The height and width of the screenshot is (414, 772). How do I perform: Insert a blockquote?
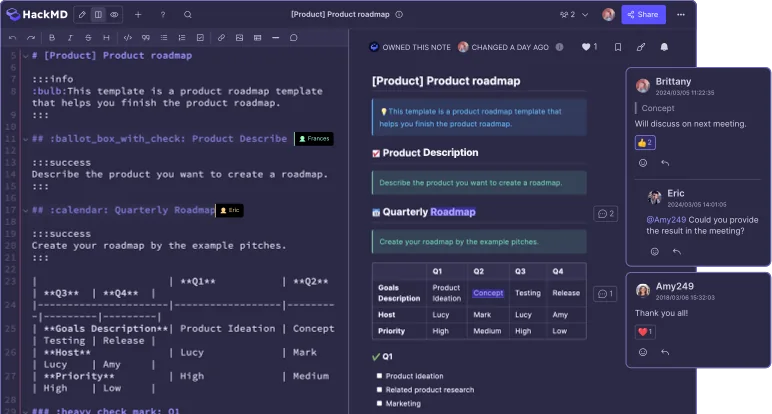(146, 38)
